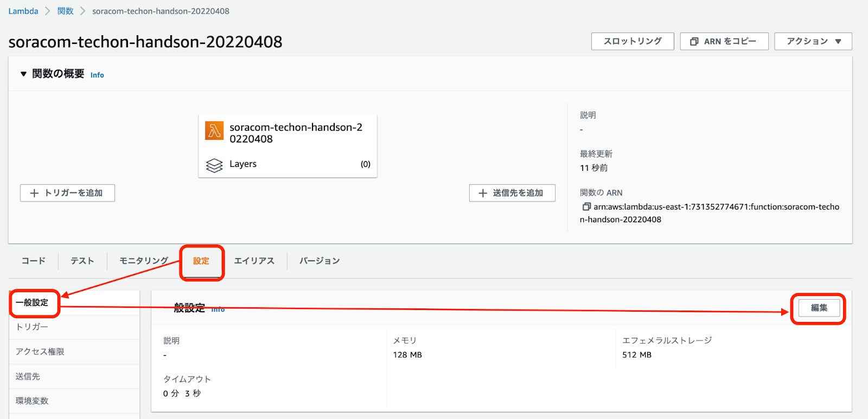
Task: Switch to the テスト tab
Action: (82, 261)
